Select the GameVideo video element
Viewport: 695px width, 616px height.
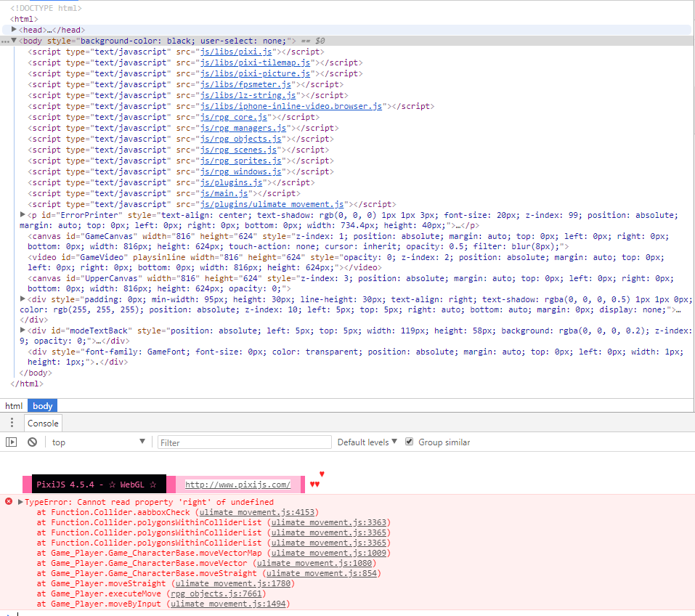pos(346,262)
